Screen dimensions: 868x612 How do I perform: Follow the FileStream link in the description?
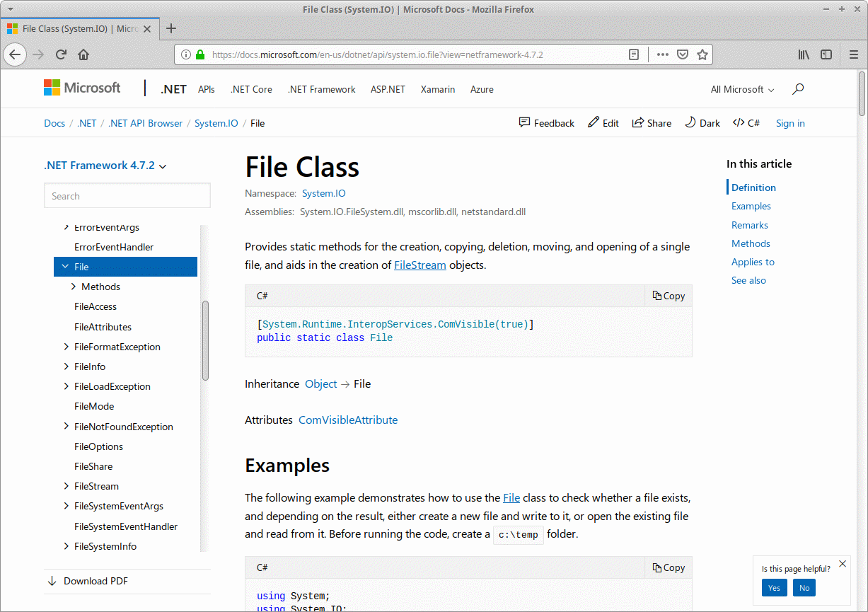(420, 265)
